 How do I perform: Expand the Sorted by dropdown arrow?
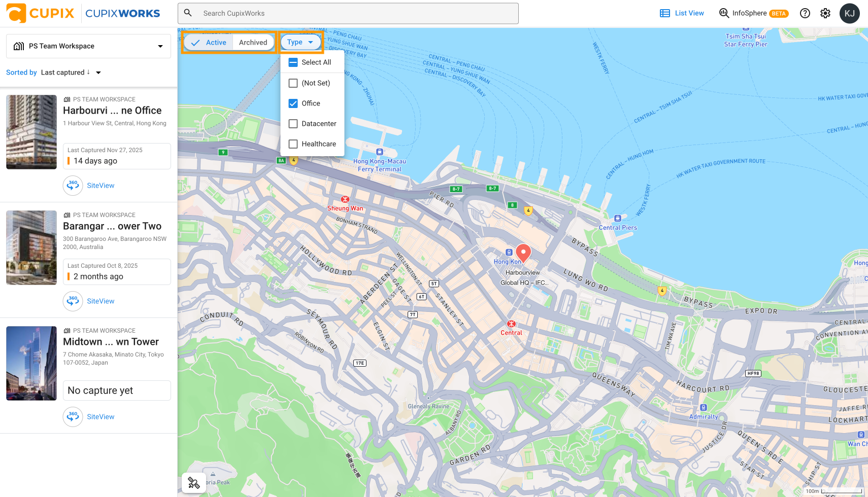point(98,73)
